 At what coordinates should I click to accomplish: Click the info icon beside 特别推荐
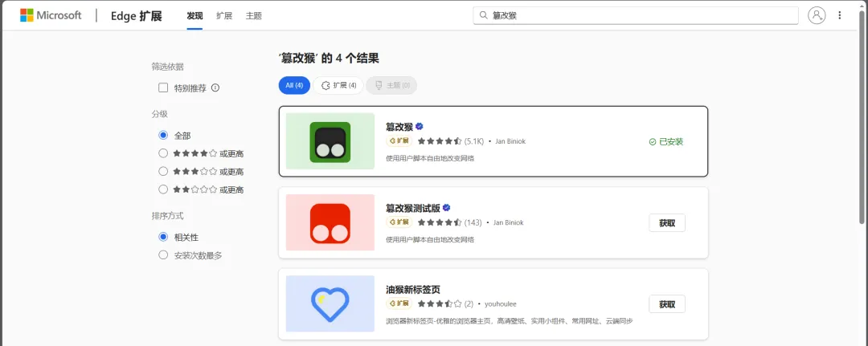(x=215, y=88)
